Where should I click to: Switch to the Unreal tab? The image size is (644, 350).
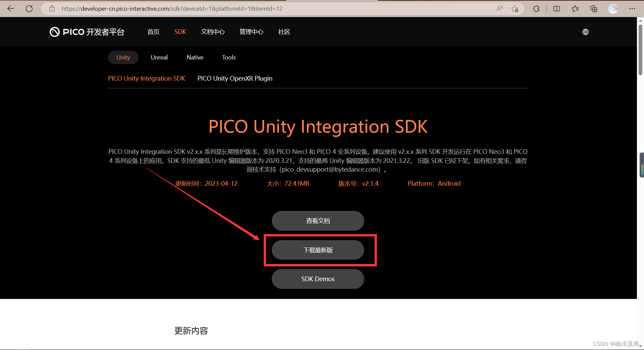coord(159,57)
